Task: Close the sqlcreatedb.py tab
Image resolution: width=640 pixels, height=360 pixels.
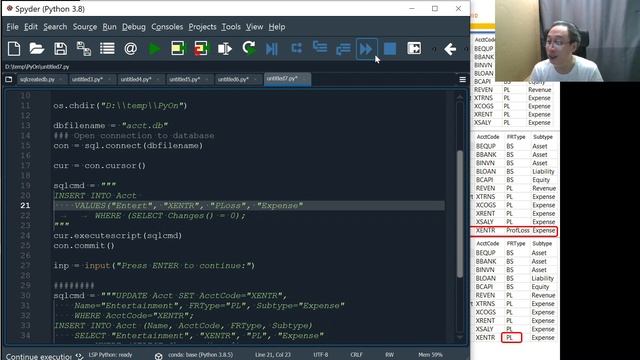Action: 61,80
